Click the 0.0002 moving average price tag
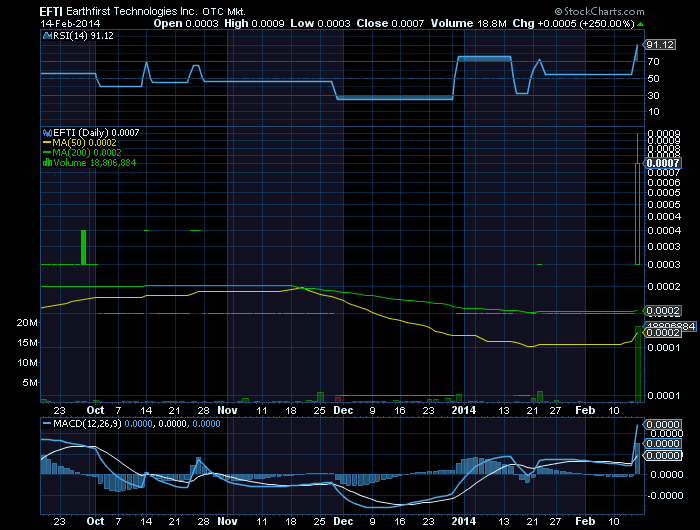The image size is (700, 530). point(662,312)
